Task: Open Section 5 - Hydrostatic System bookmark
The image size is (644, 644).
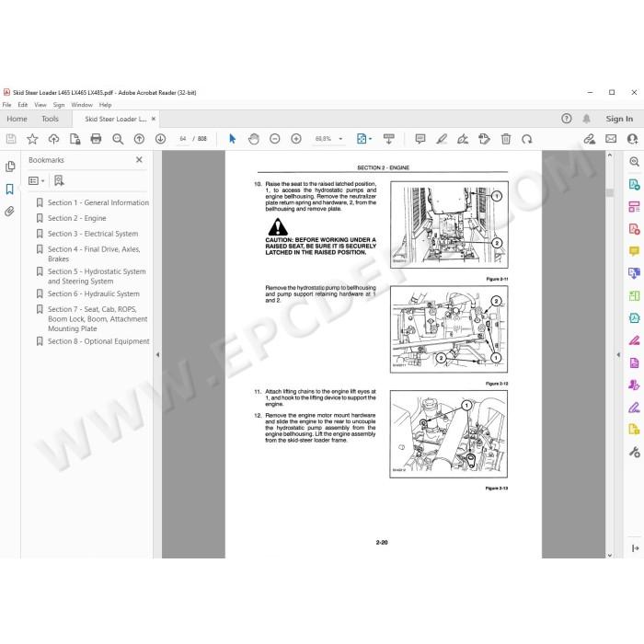Action: pyautogui.click(x=97, y=276)
